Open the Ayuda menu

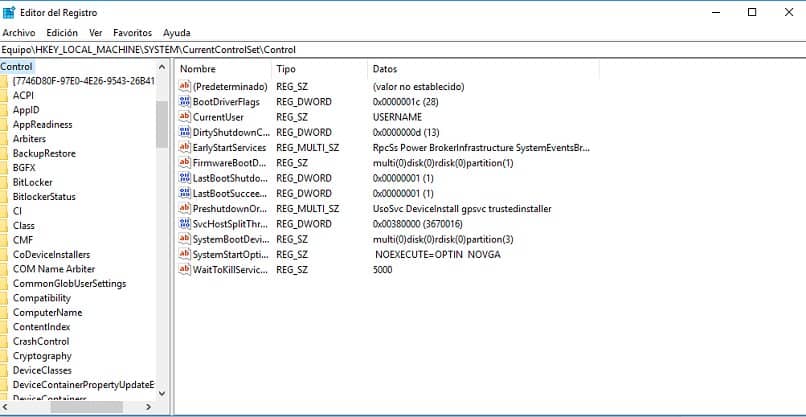coord(177,33)
